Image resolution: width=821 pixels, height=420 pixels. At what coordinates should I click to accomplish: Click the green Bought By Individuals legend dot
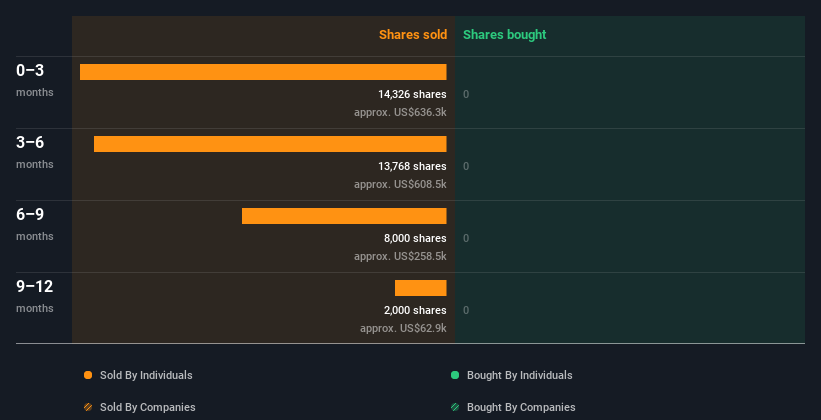click(x=455, y=375)
